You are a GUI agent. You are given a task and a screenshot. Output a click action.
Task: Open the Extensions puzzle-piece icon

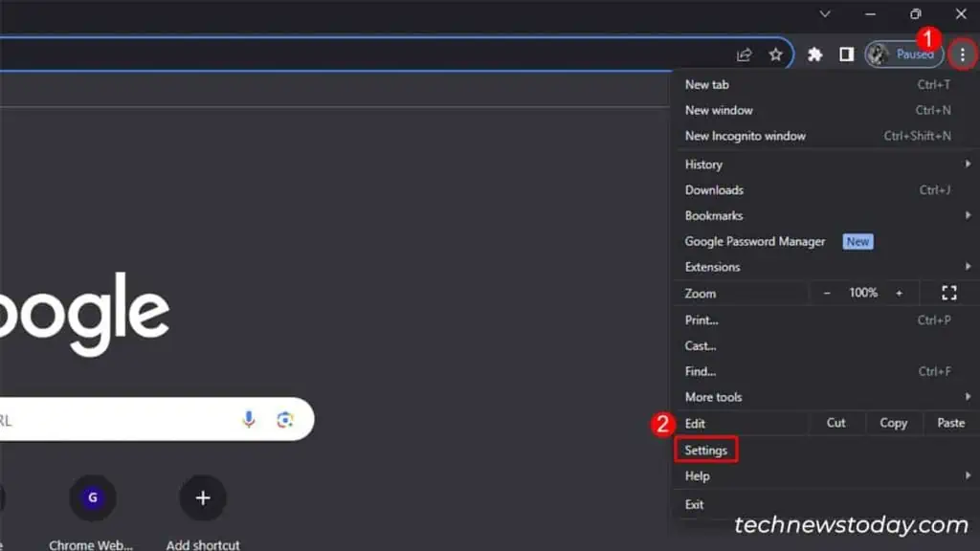click(x=814, y=55)
